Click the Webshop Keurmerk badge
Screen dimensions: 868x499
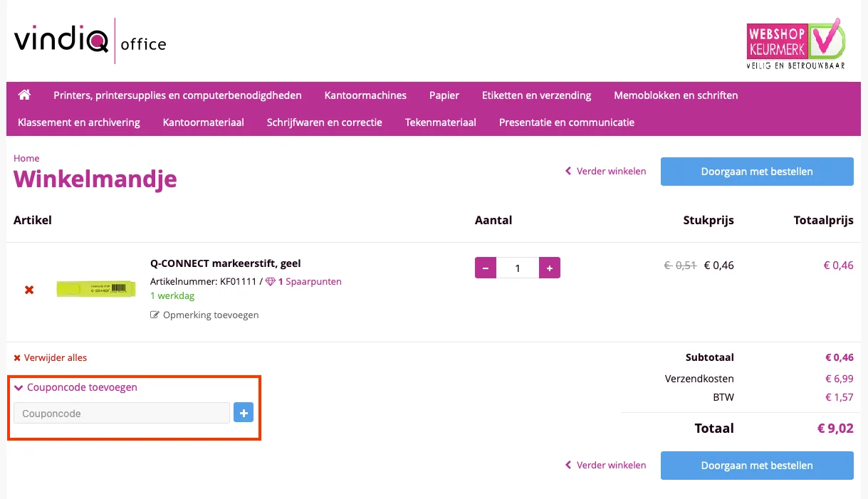[795, 44]
